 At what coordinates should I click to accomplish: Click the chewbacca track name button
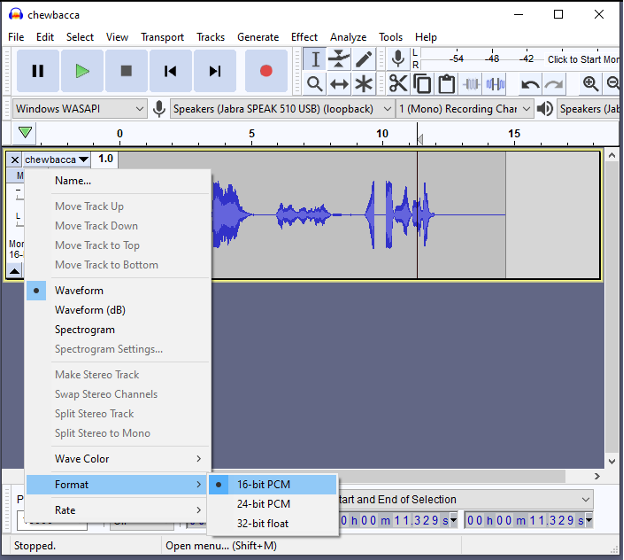[56, 159]
